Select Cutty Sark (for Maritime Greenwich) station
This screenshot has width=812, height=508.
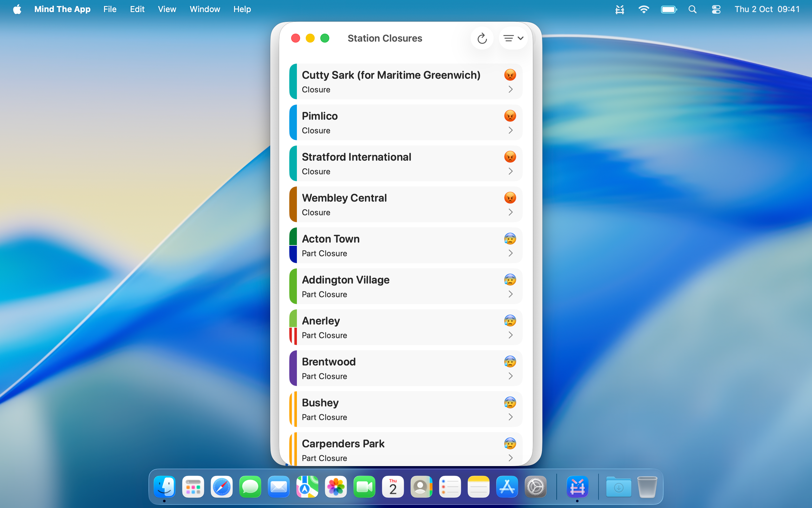(391, 75)
